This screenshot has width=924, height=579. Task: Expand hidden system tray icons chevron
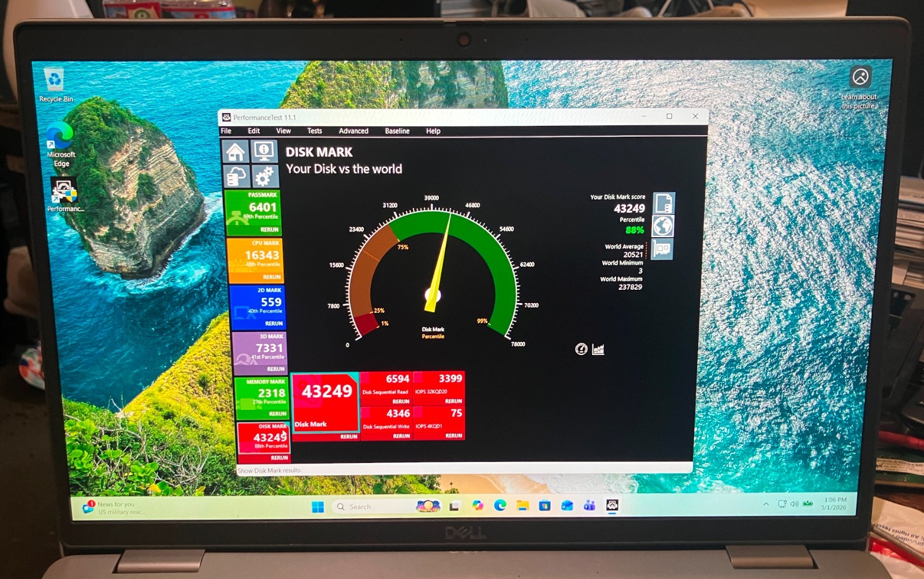766,504
